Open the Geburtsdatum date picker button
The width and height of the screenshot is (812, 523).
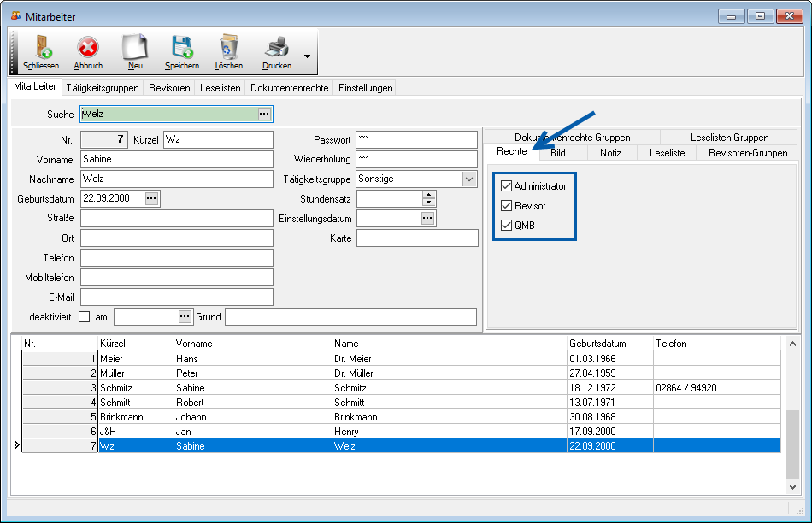click(152, 198)
